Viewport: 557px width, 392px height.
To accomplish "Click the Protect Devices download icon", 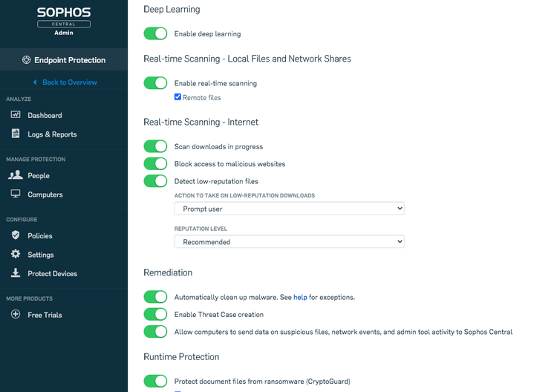I will [16, 273].
